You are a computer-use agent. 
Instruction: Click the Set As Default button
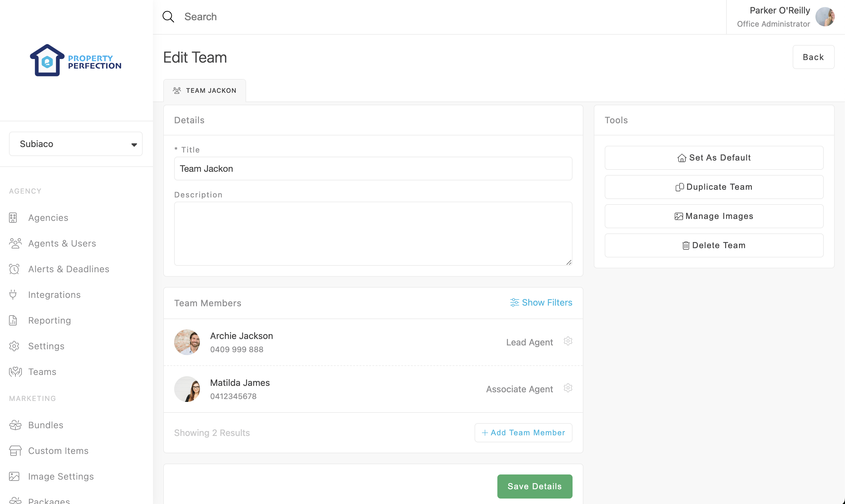point(714,158)
